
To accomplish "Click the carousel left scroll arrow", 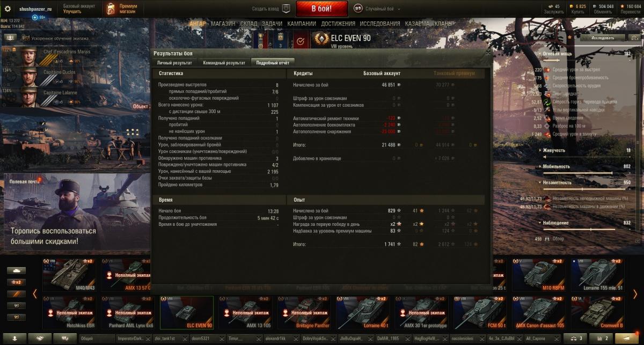I will pyautogui.click(x=35, y=293).
